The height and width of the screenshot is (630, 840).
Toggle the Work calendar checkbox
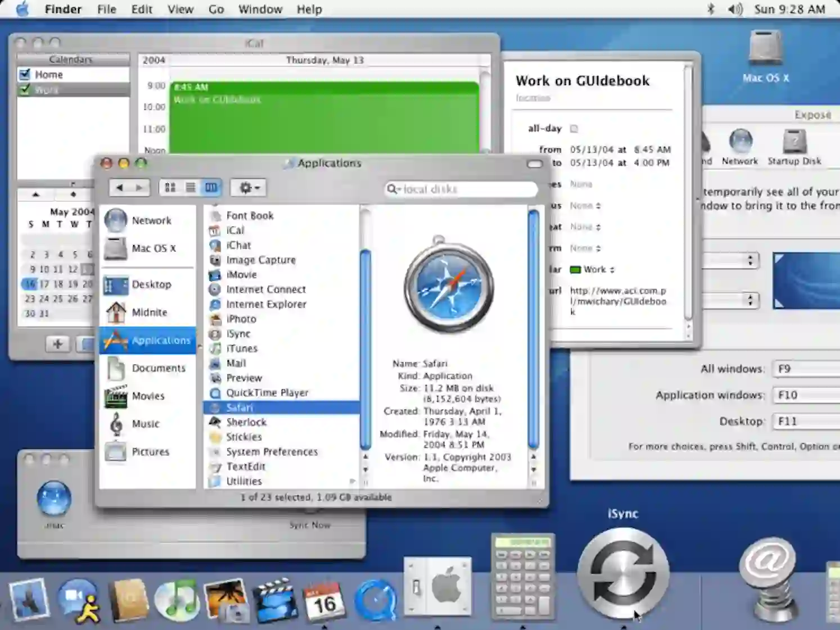[24, 89]
